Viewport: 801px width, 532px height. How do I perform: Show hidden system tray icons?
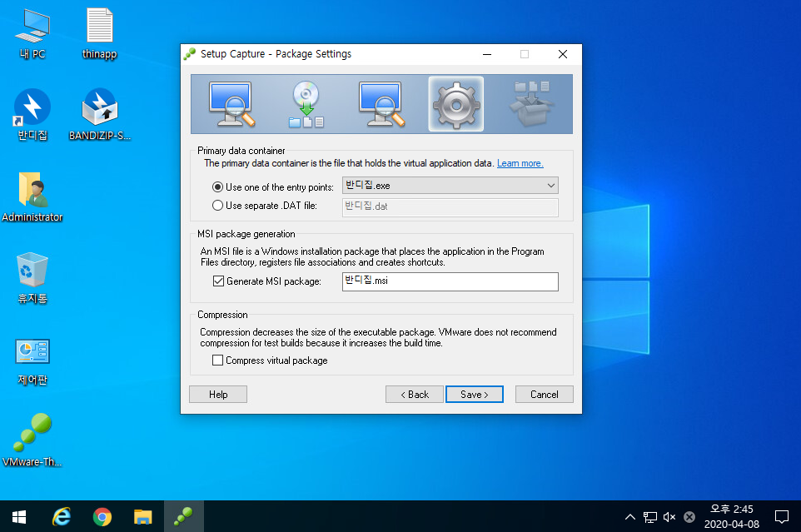629,517
